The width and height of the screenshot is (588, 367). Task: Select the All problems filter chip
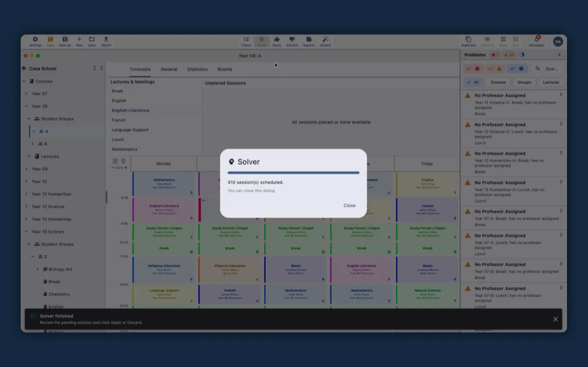click(x=473, y=82)
